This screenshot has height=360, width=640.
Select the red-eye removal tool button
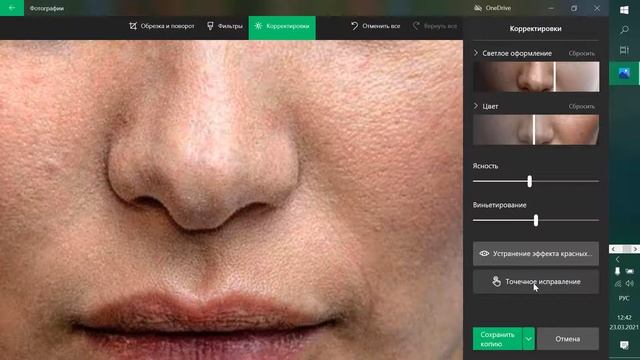coord(536,253)
